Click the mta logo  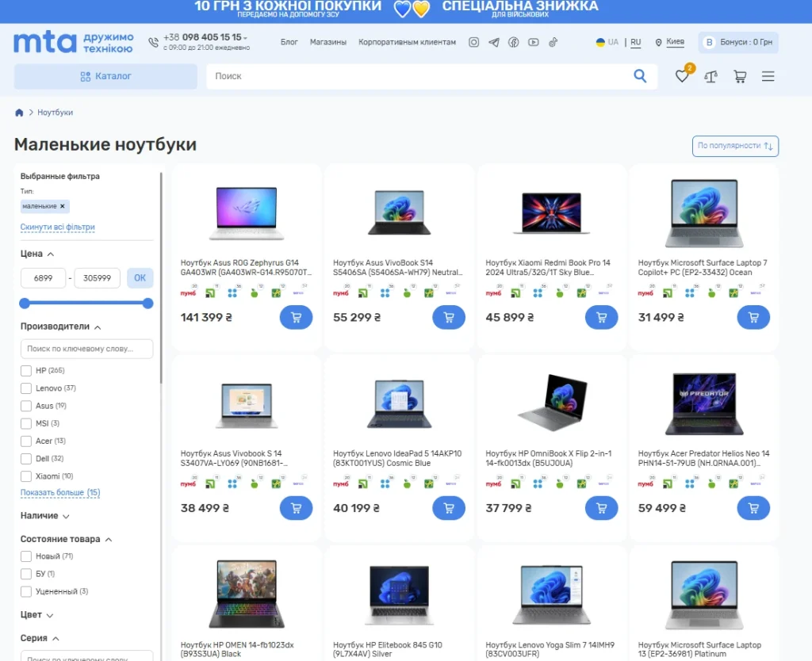pyautogui.click(x=45, y=42)
